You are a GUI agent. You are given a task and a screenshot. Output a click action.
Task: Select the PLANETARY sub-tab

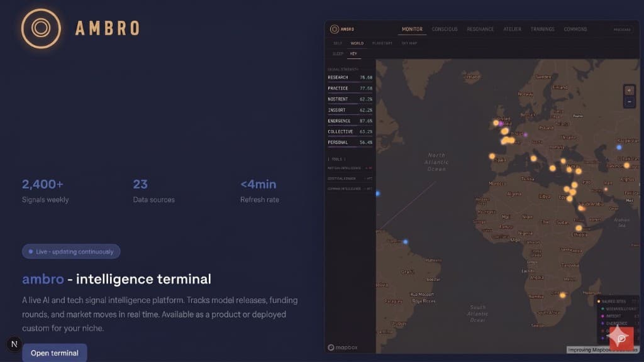point(382,43)
